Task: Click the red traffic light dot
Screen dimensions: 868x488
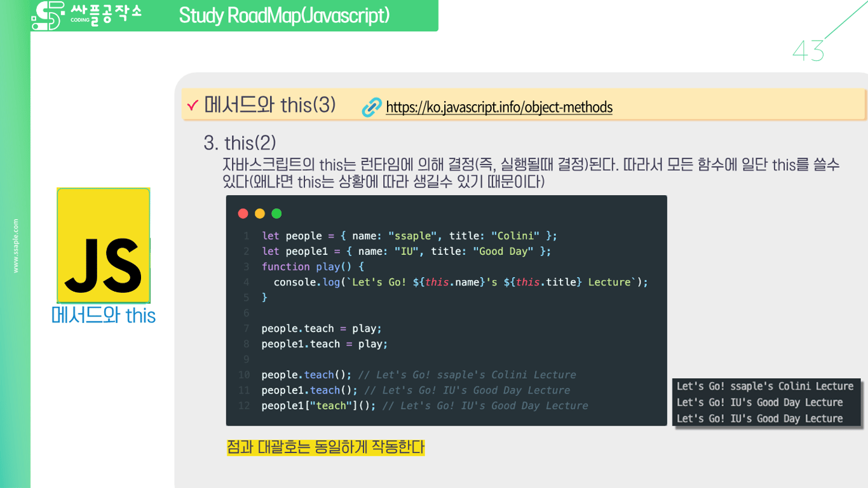Action: 243,213
